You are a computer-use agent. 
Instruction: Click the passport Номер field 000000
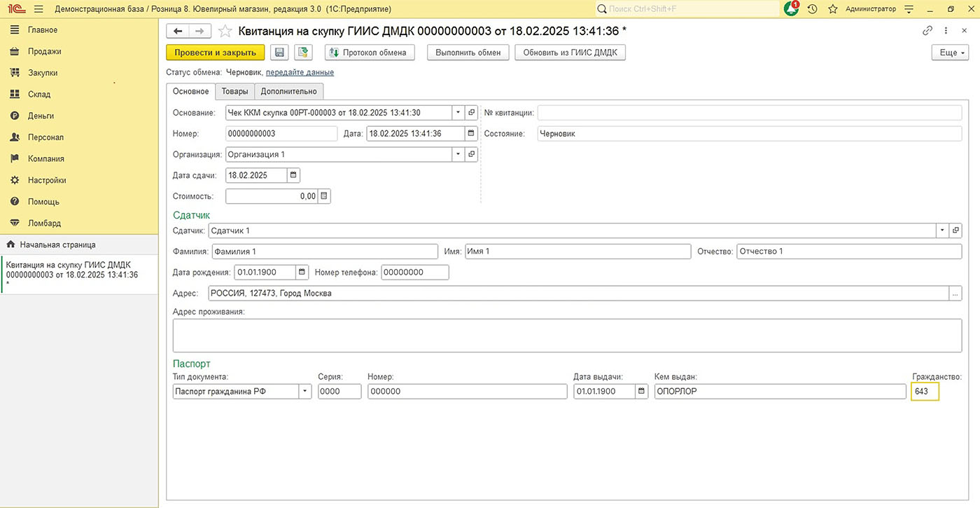click(468, 392)
